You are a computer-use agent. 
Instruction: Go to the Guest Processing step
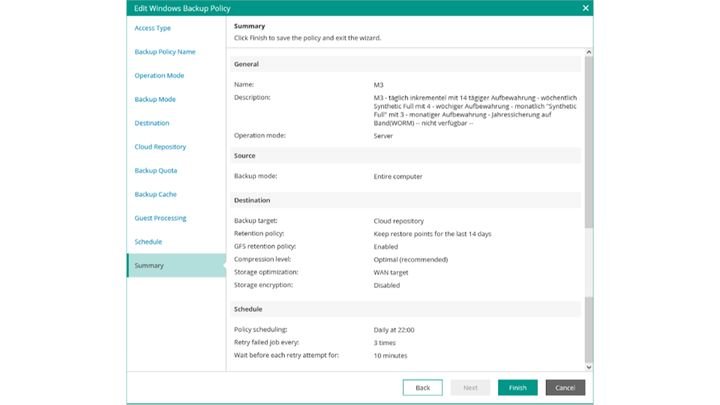160,218
